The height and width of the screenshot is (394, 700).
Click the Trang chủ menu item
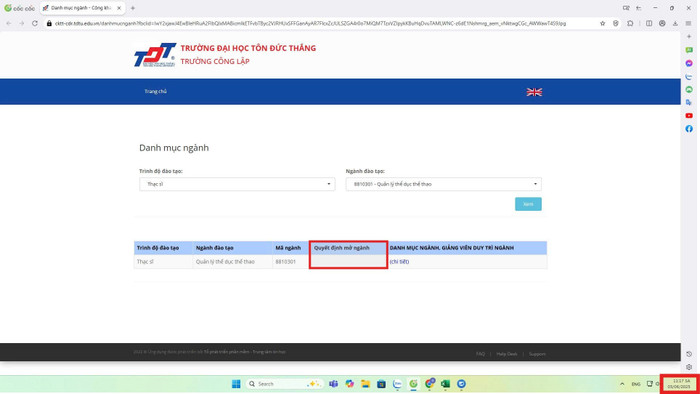click(155, 91)
